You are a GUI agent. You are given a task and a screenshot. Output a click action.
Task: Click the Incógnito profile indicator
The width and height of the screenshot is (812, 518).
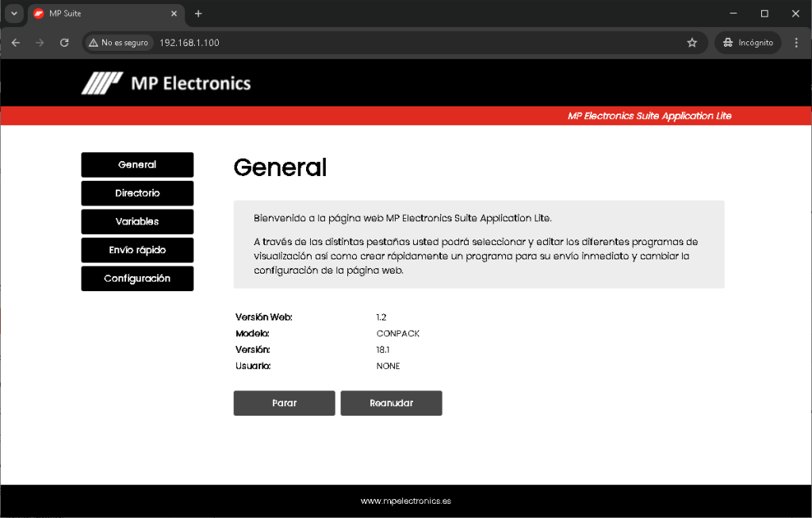[x=748, y=43]
